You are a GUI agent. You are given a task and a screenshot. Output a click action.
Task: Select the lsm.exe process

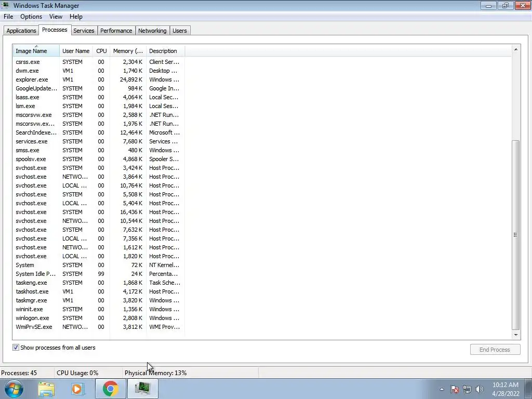click(98, 106)
